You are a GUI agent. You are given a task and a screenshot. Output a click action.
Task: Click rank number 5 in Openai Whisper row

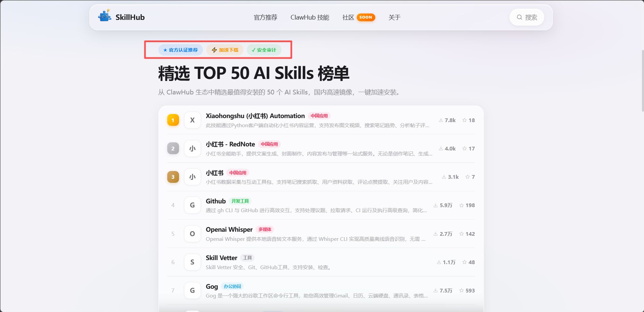tap(173, 234)
